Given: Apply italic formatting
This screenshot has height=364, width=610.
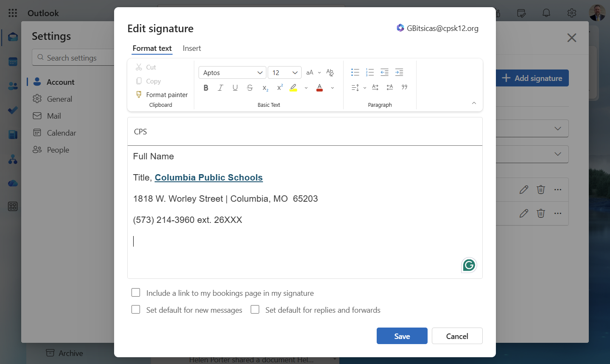Looking at the screenshot, I should (x=221, y=88).
